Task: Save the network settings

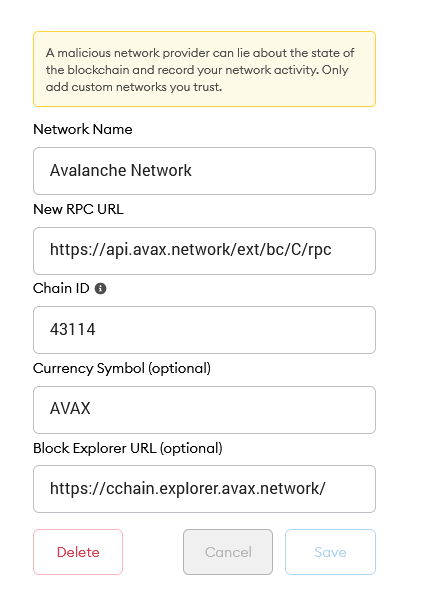Action: (x=330, y=552)
